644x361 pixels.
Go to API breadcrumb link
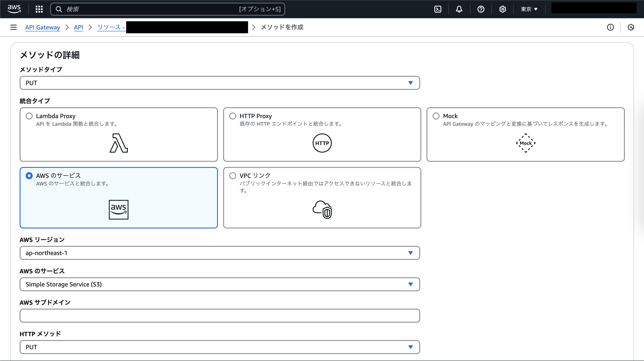click(x=78, y=27)
